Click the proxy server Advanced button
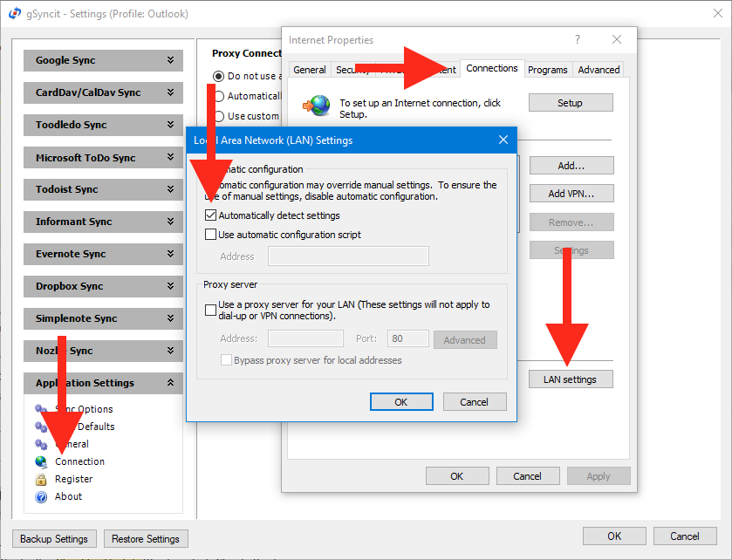Screen dimensions: 732x560 coord(465,339)
